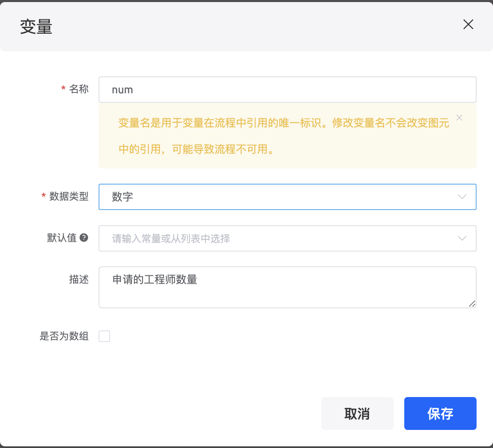Click the help icon beside 默认值
Viewport: 493px width, 448px height.
coord(84,238)
